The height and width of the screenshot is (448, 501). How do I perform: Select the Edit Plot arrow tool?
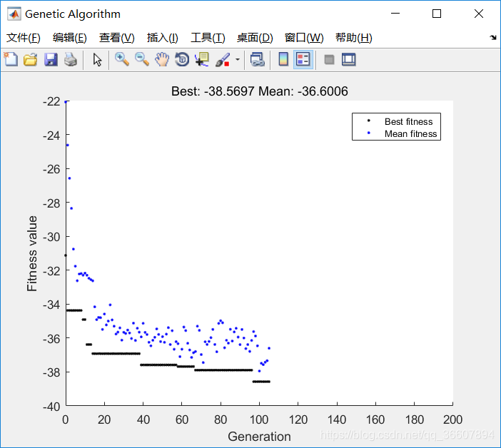pyautogui.click(x=97, y=60)
